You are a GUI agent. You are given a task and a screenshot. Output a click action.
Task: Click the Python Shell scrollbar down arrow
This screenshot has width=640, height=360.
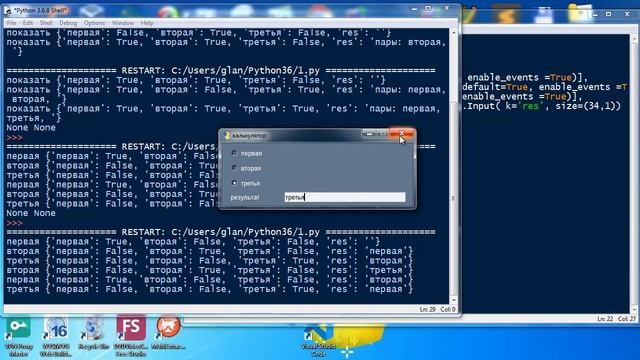click(453, 300)
